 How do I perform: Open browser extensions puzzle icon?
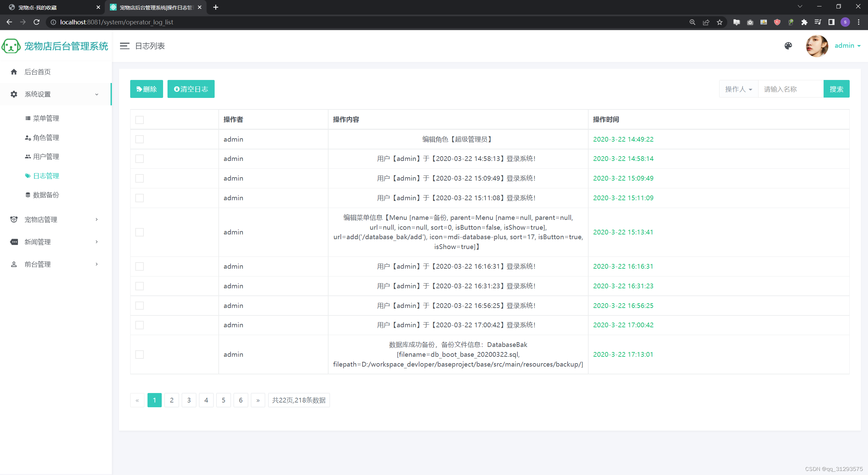coord(804,22)
